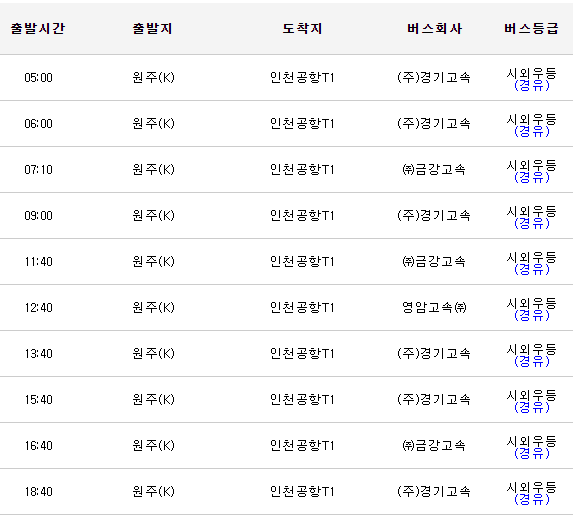
Task: Click ㈜금강고속 in the 11:40 row
Action: pos(434,262)
